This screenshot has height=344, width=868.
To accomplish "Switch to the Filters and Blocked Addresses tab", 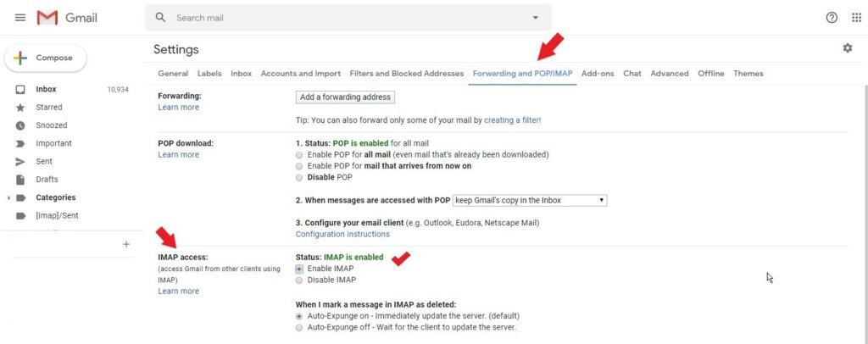I will (x=407, y=74).
